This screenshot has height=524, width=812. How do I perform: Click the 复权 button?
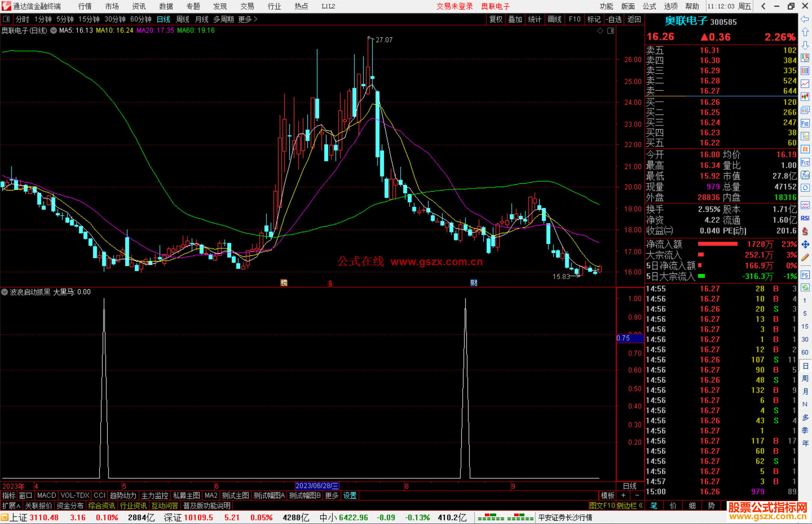click(x=495, y=19)
